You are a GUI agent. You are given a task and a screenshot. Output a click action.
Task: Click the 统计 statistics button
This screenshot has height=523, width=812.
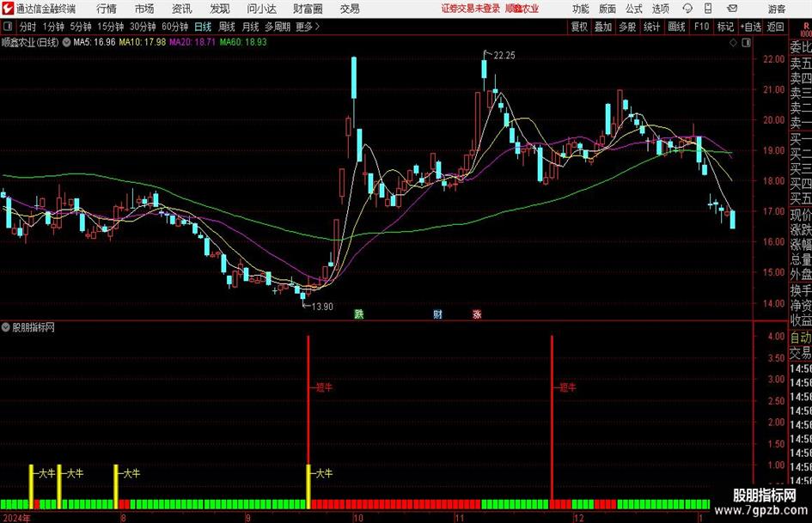tap(651, 27)
